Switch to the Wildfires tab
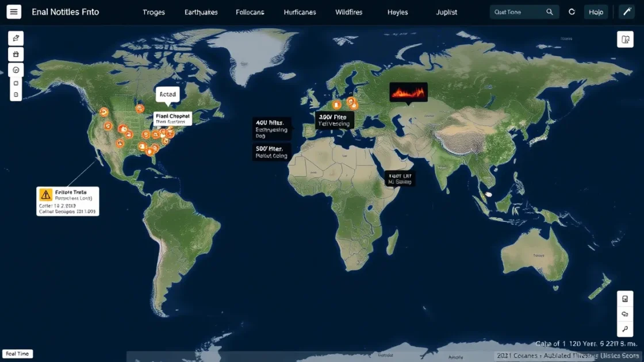Screen dimensions: 644x362 pos(348,12)
